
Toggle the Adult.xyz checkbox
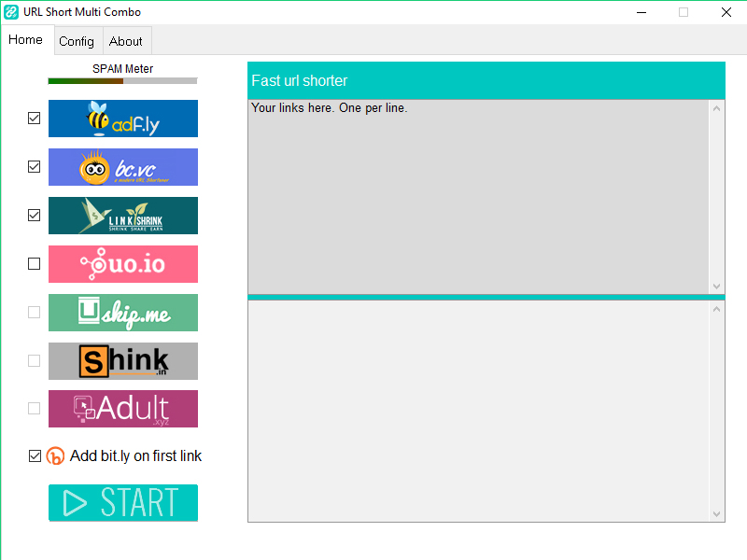(34, 409)
